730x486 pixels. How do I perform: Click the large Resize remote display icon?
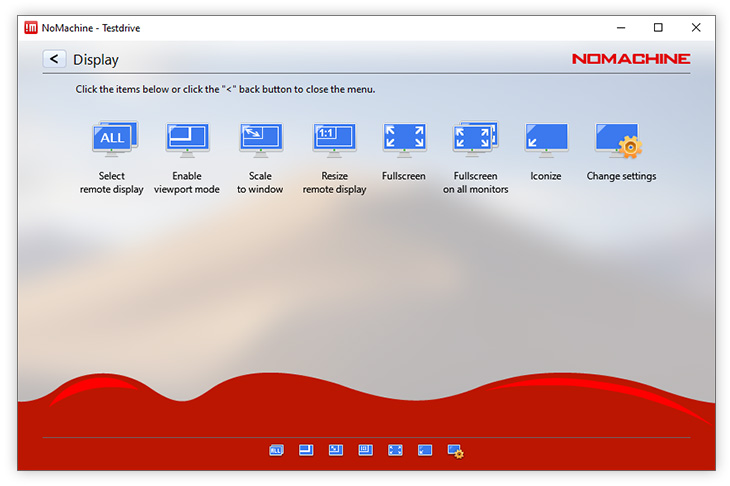[x=334, y=140]
